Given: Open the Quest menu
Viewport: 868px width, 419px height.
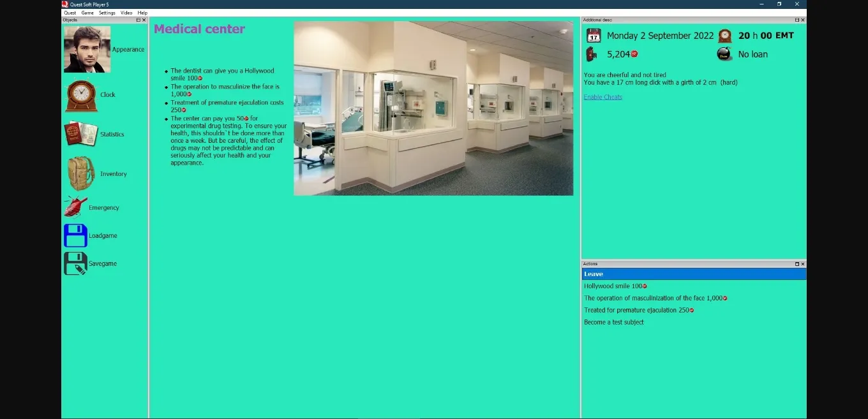Looking at the screenshot, I should click(70, 13).
